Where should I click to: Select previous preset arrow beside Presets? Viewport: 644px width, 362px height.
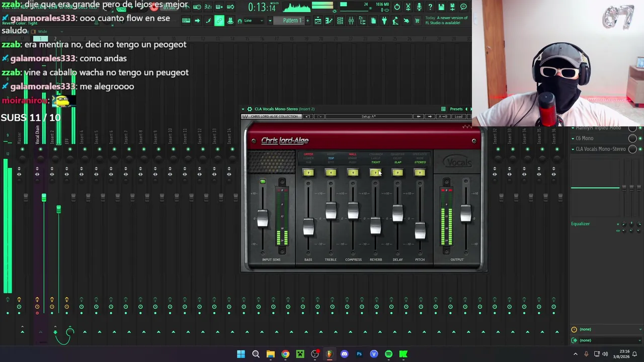(x=466, y=109)
